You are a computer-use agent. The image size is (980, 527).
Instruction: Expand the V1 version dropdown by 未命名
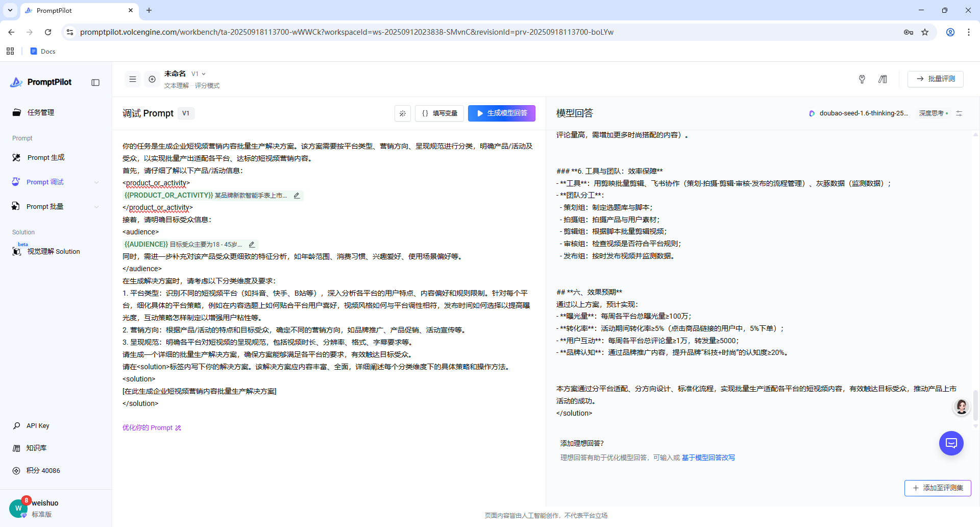point(199,74)
